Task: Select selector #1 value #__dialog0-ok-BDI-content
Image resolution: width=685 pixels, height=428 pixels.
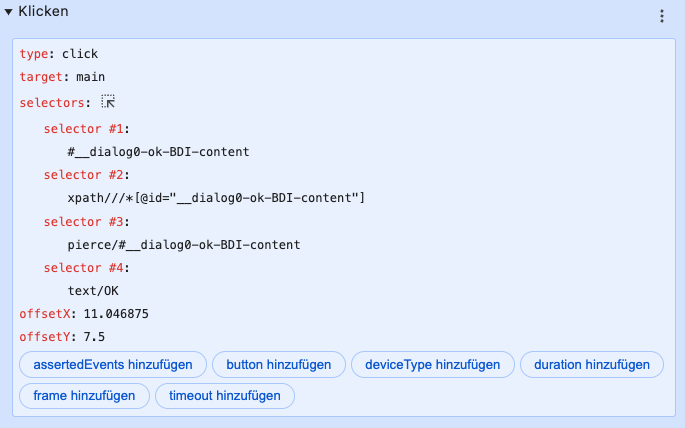Action: [158, 152]
